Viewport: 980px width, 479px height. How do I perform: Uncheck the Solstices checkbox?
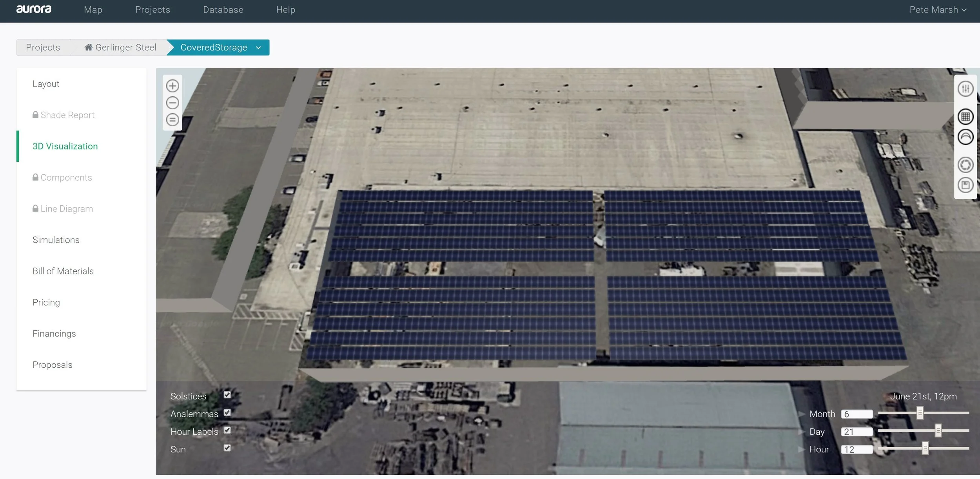coord(227,395)
